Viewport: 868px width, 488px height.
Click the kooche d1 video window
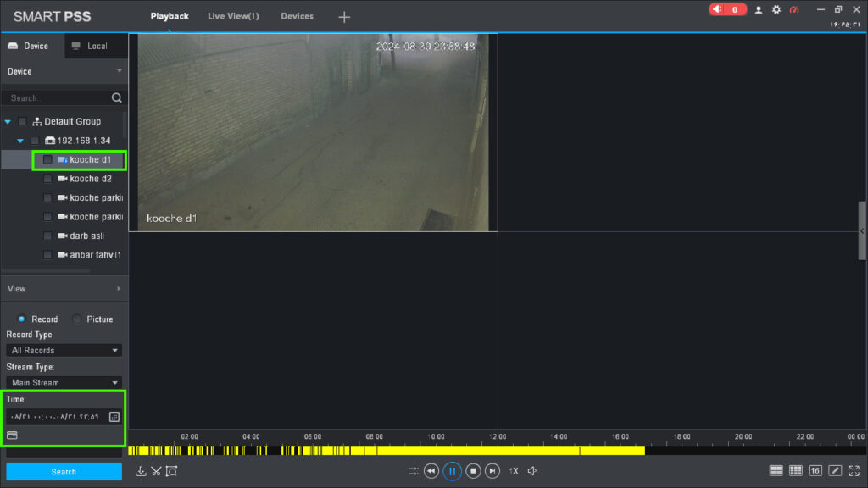pos(314,133)
